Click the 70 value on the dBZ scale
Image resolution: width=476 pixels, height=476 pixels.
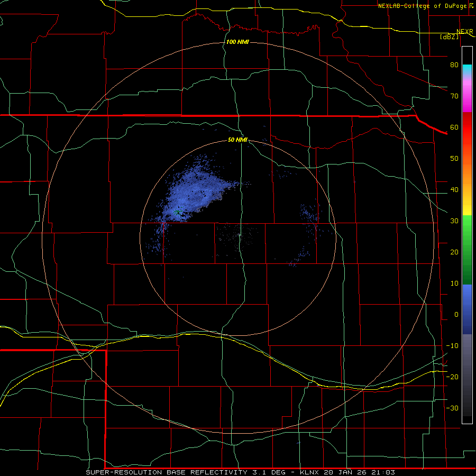tap(454, 96)
